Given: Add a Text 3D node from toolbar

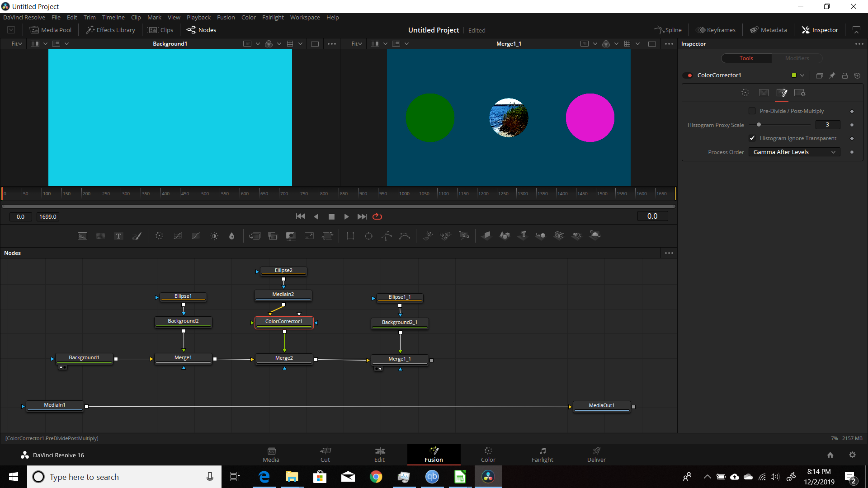Looking at the screenshot, I should [x=523, y=235].
